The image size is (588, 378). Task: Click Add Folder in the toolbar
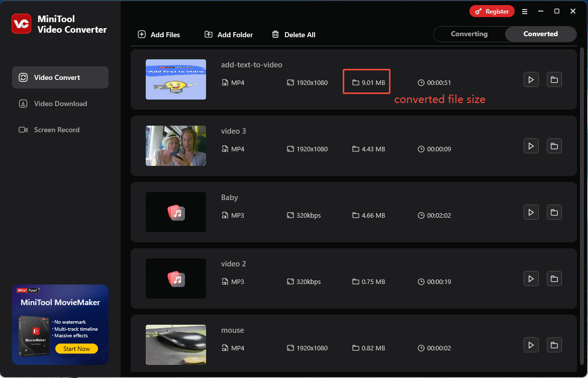click(x=229, y=35)
